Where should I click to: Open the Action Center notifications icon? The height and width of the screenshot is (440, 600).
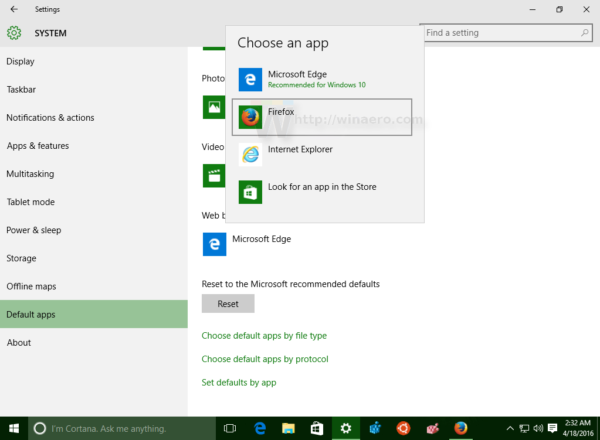coord(552,429)
